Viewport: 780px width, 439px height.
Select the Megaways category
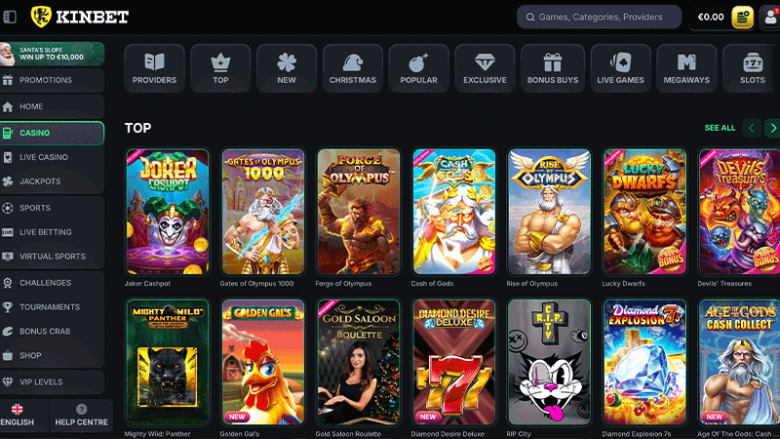686,68
